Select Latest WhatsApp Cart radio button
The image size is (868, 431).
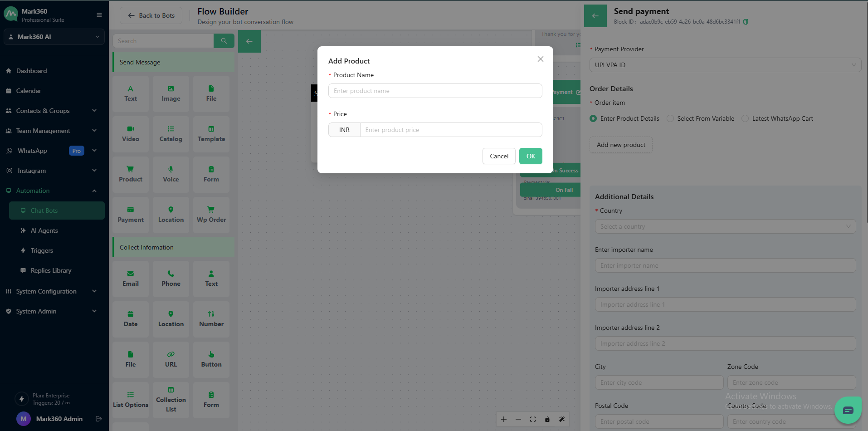click(745, 118)
